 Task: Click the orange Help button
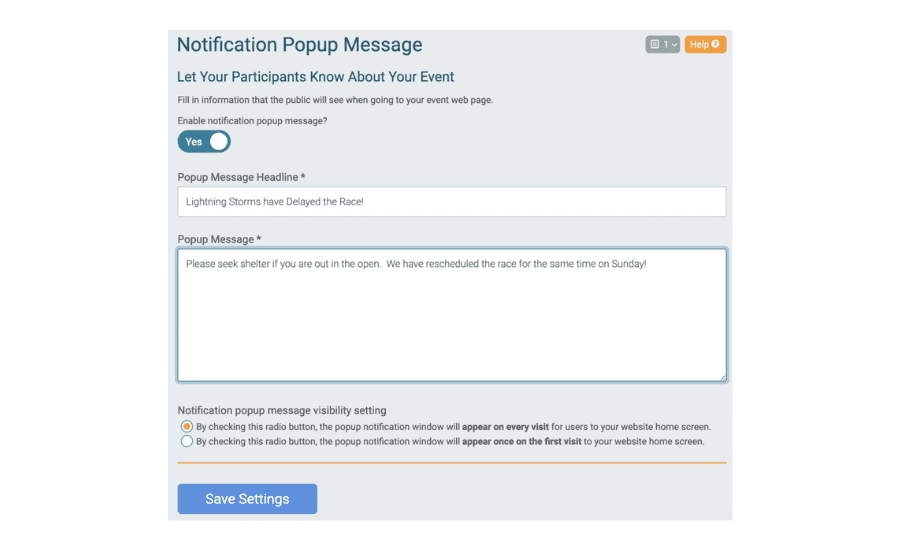click(x=705, y=44)
